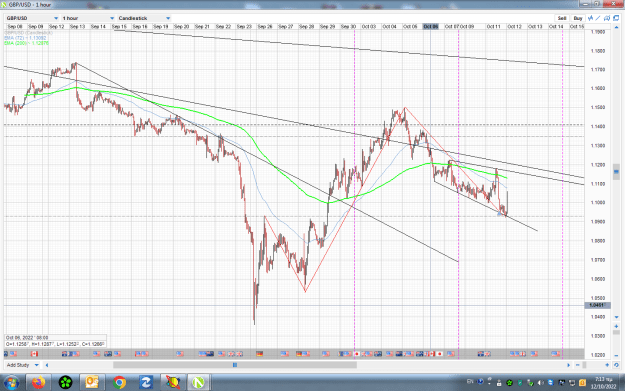The image size is (625, 391).
Task: Click the Sell button
Action: click(x=562, y=18)
